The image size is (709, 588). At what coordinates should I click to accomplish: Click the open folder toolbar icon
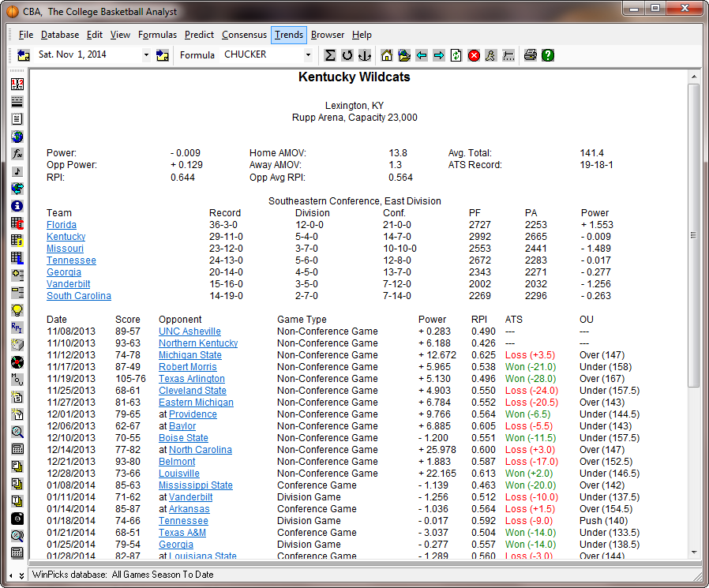click(403, 55)
